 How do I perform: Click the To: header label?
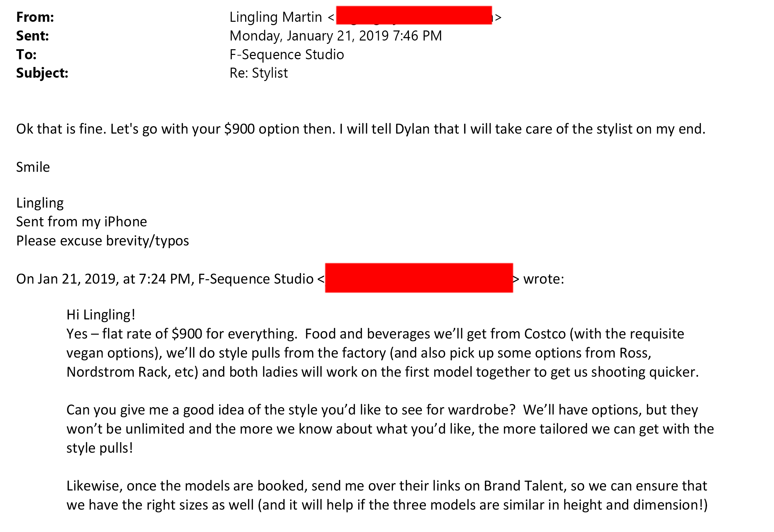point(26,55)
